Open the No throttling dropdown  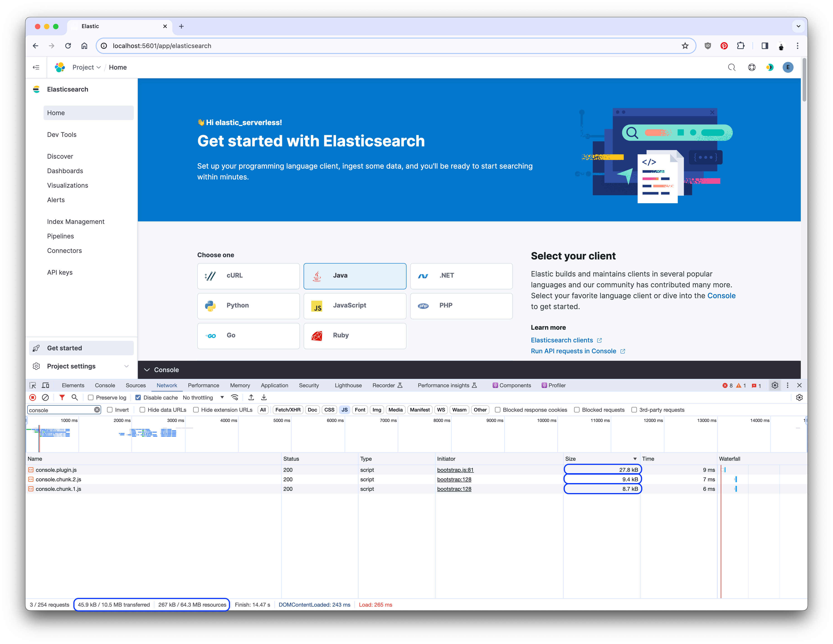coord(203,397)
